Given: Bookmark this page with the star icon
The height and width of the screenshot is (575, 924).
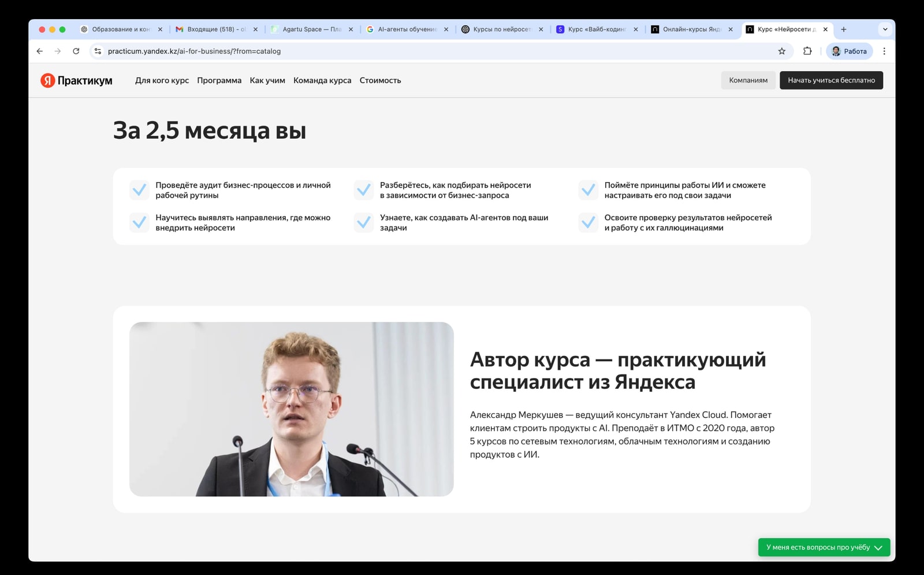Looking at the screenshot, I should click(781, 51).
